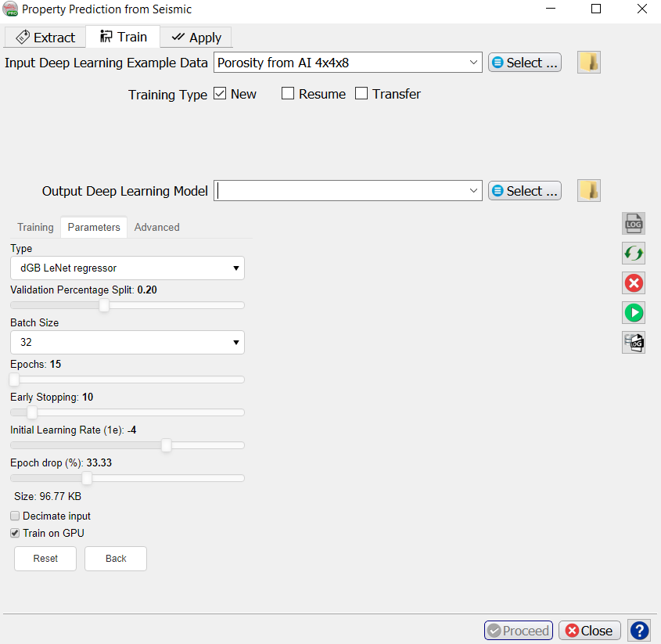Click the database log icon
661x644 pixels.
[634, 343]
